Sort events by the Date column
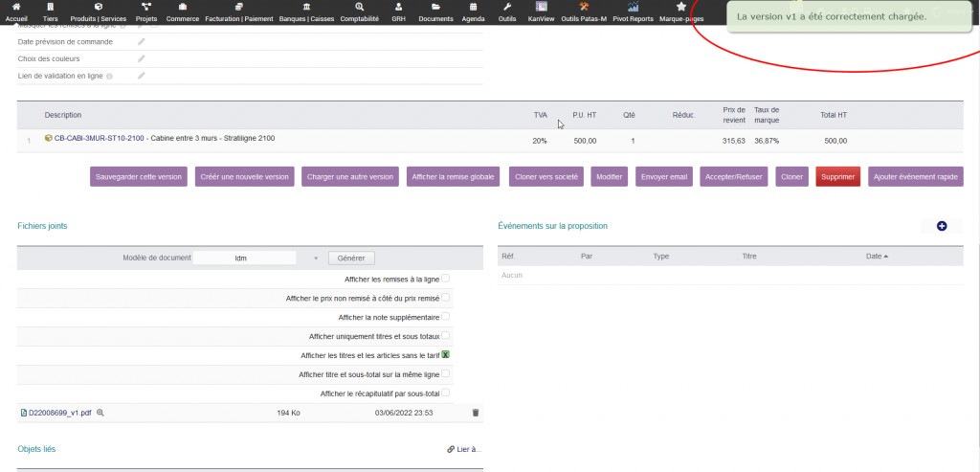This screenshot has height=472, width=980. coord(875,257)
